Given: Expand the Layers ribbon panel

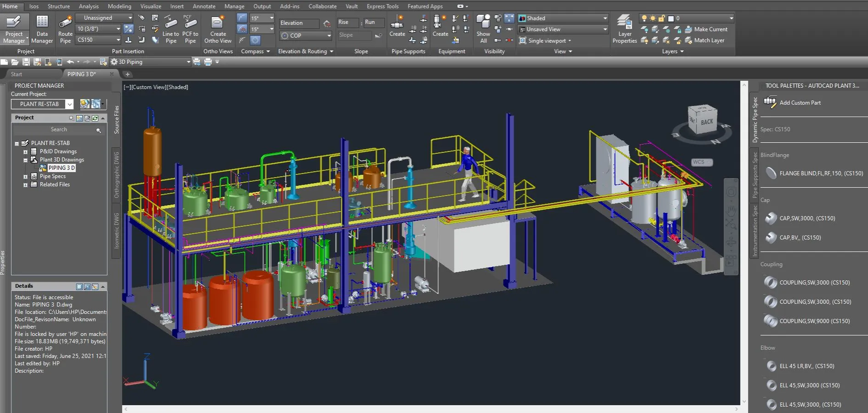Looking at the screenshot, I should point(672,51).
